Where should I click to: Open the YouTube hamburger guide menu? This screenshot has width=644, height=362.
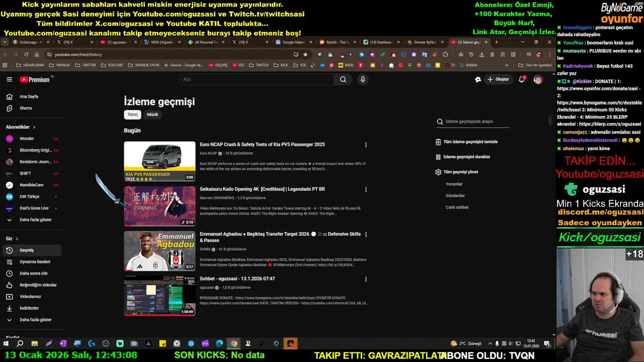click(9, 79)
